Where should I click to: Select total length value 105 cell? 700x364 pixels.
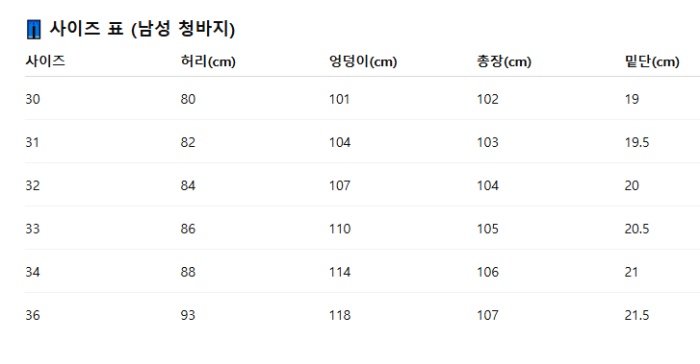488,229
